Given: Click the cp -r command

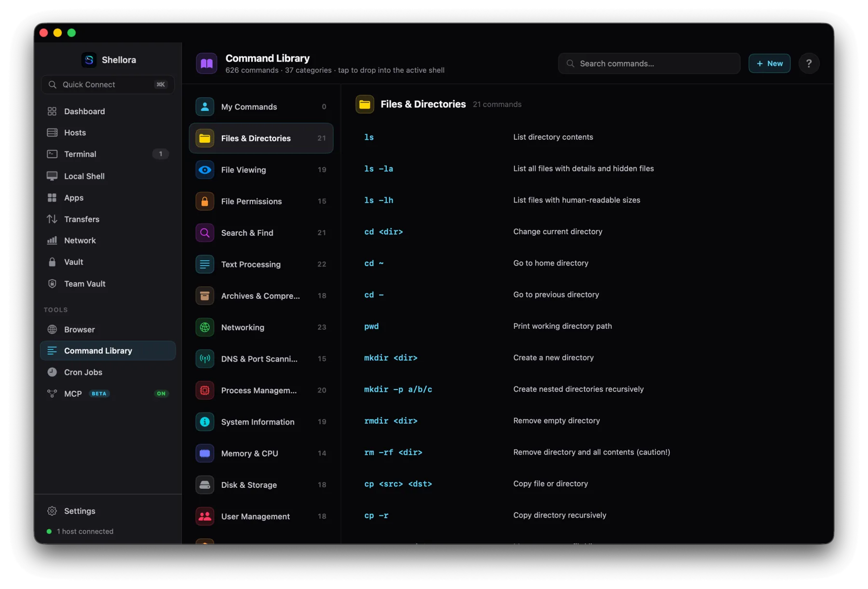Looking at the screenshot, I should click(x=376, y=515).
